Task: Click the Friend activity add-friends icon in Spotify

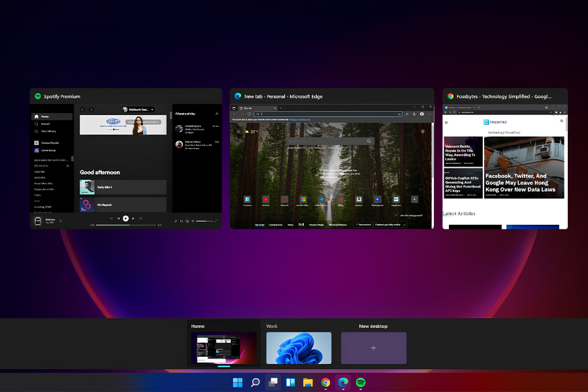Action: click(x=217, y=114)
